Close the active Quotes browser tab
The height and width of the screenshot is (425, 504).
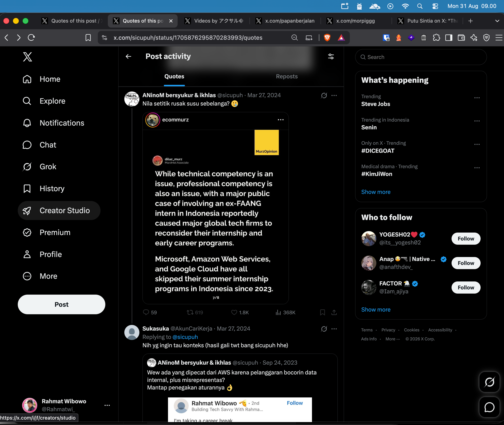171,21
